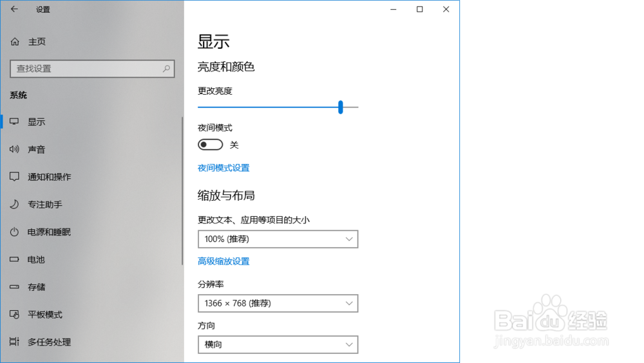The image size is (644, 363).
Task: Select 专注助手 in the sidebar
Action: 45,205
